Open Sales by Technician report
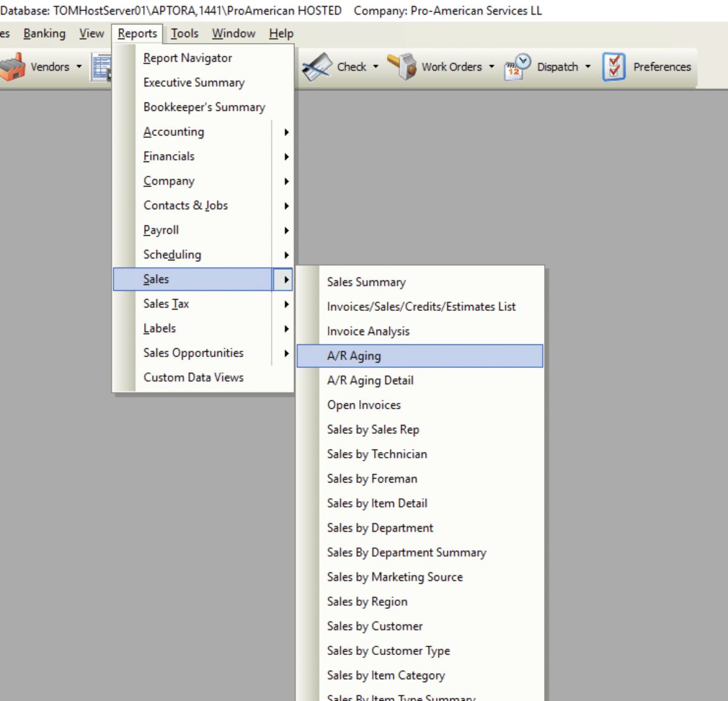Screen dimensions: 728x701 coord(377,454)
